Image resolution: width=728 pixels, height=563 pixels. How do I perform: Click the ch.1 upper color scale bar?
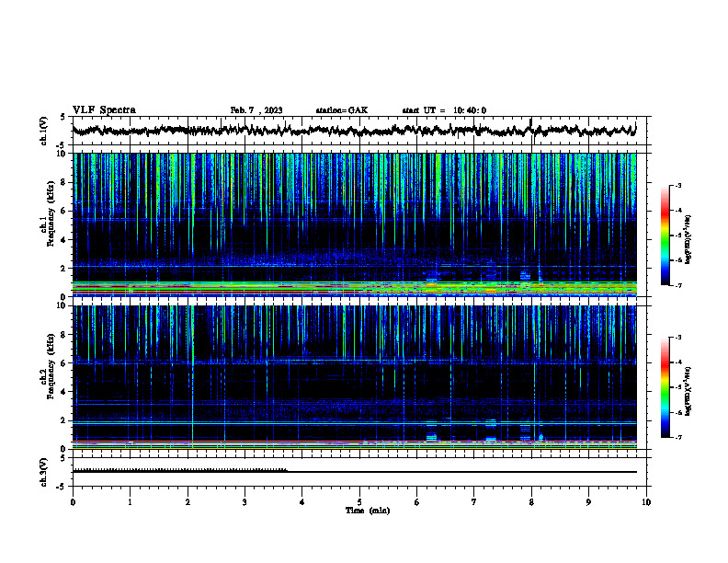click(665, 236)
